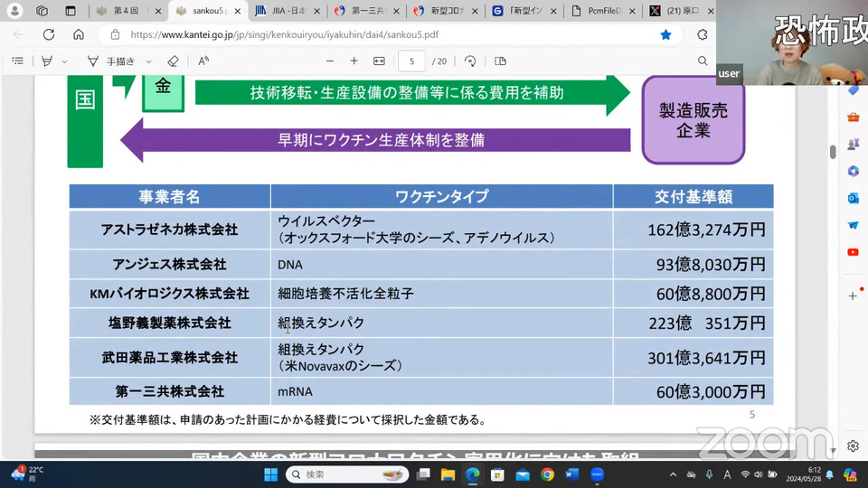868x488 pixels.
Task: Open Zoom from the taskbar
Action: click(597, 474)
